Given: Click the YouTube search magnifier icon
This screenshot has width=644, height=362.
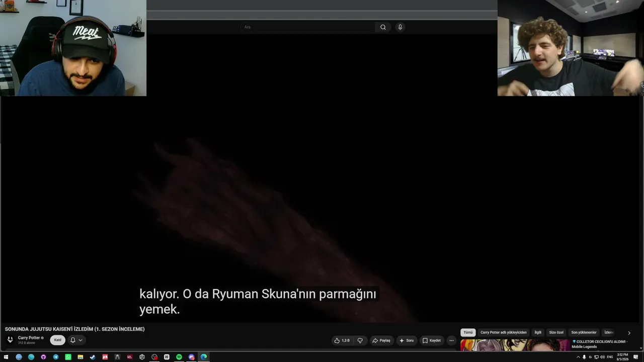Looking at the screenshot, I should [383, 27].
